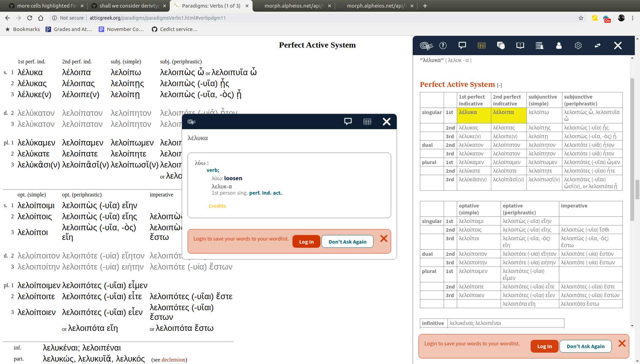
Task: Open the highlighted inflection tables icon
Action: point(482,45)
